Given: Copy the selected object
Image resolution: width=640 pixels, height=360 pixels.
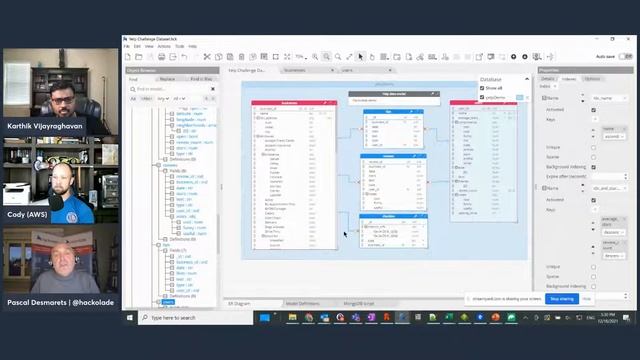Looking at the screenshot, I should point(218,57).
